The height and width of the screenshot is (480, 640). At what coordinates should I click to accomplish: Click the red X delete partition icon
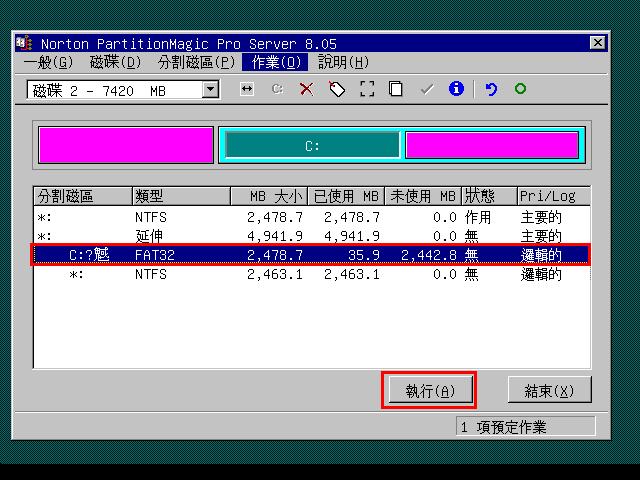click(x=307, y=89)
